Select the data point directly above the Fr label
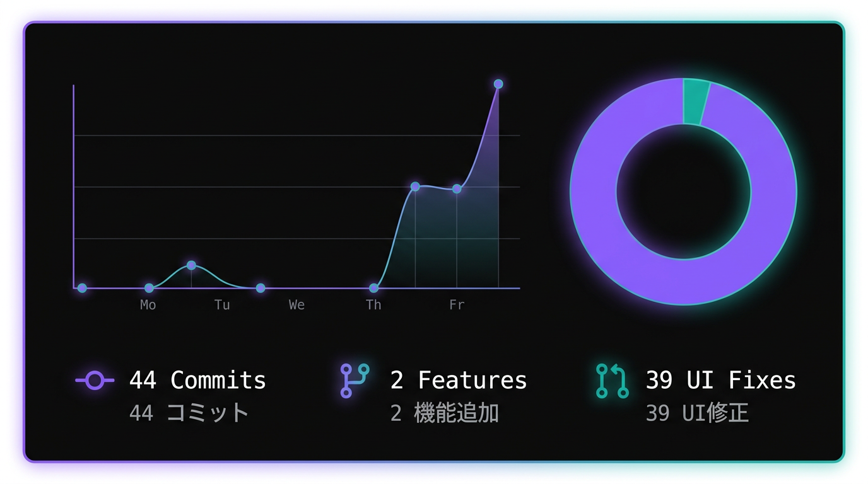 pyautogui.click(x=457, y=188)
